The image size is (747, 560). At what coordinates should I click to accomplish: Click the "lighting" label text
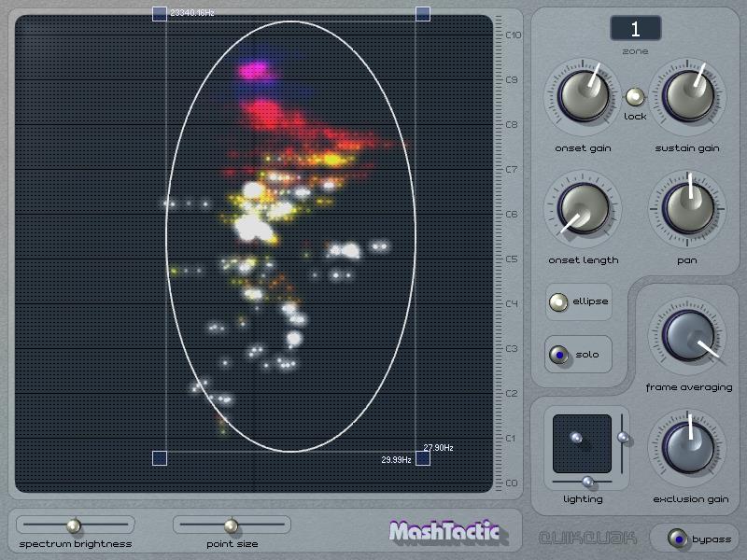tap(583, 499)
